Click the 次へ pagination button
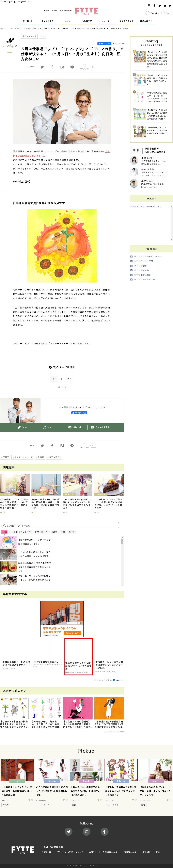The image size is (173, 868). (69, 379)
